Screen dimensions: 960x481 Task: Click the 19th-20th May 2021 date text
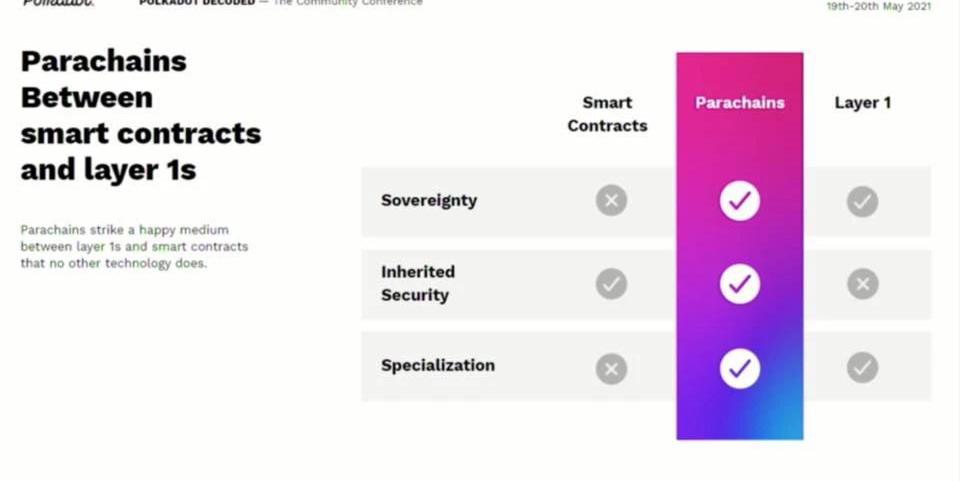[878, 6]
